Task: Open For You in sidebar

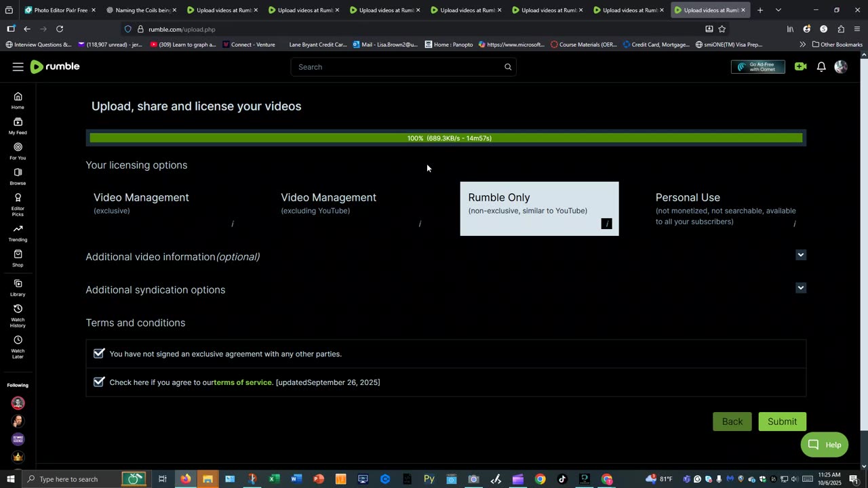Action: [18, 151]
